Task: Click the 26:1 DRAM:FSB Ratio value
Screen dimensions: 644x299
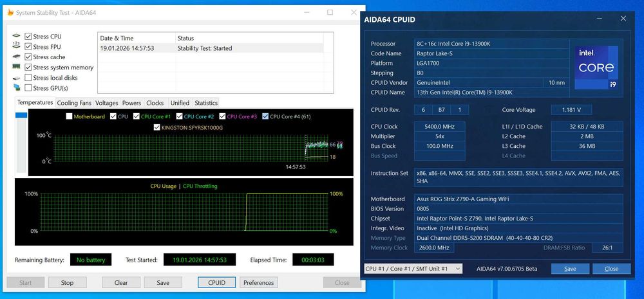Action: 607,248
